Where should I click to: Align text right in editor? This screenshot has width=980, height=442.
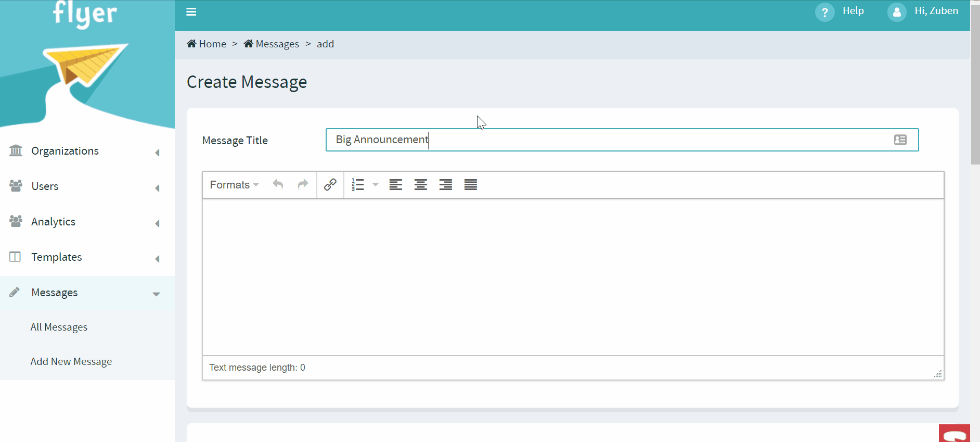pyautogui.click(x=446, y=184)
